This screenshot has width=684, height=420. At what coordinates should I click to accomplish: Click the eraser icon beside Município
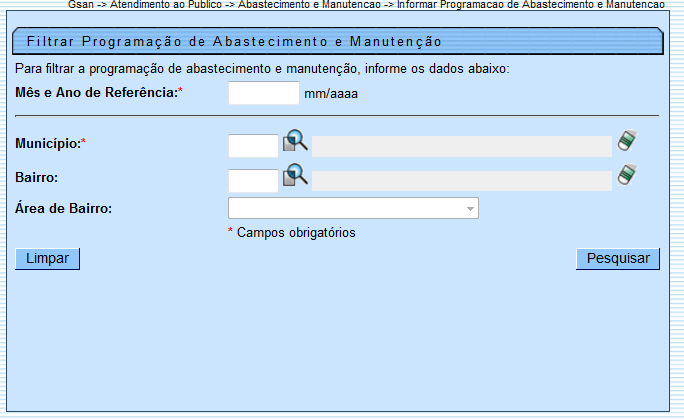[626, 142]
